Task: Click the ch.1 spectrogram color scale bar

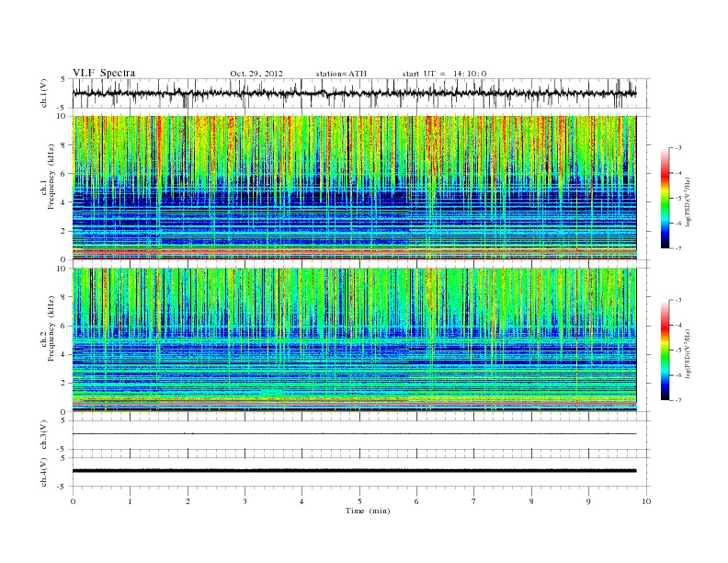Action: 665,198
